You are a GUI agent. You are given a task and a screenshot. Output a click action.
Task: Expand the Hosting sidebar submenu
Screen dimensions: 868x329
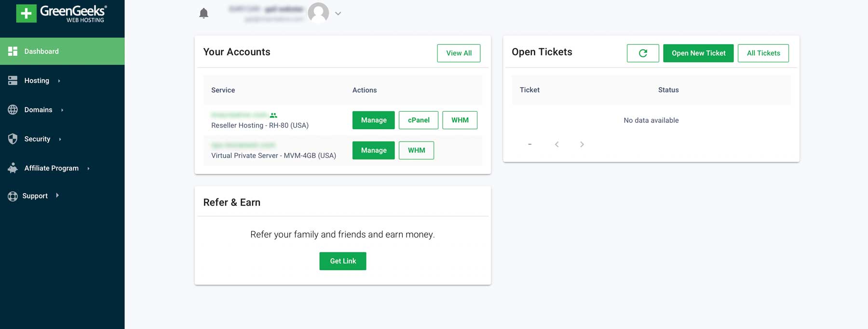[60, 81]
